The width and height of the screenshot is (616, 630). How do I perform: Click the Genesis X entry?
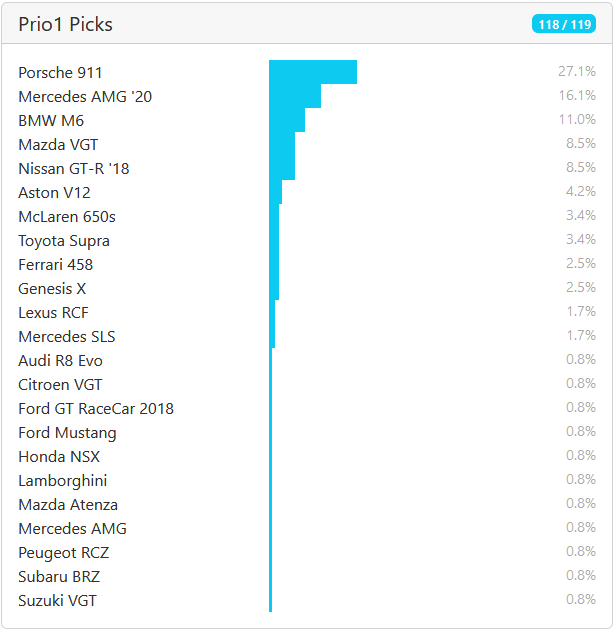[52, 289]
